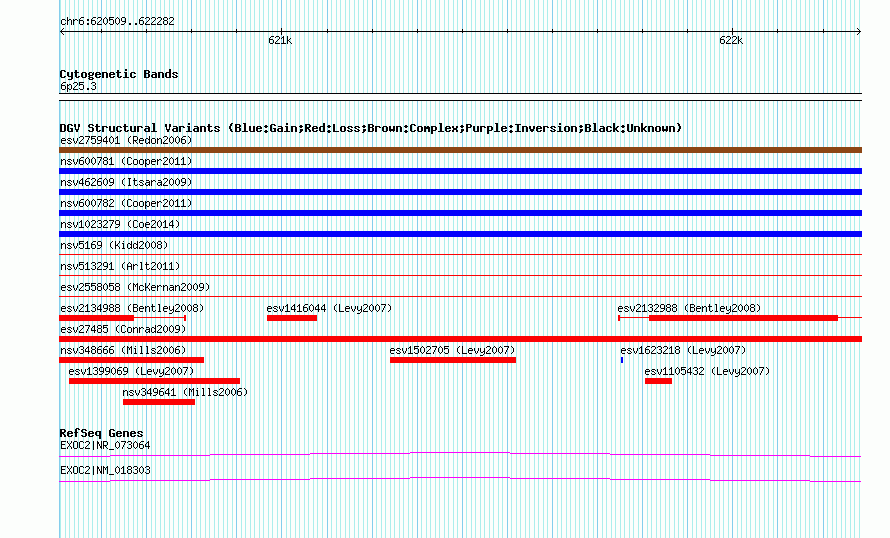Click the right arrow end of the ruler
This screenshot has height=538, width=890.
click(x=859, y=32)
